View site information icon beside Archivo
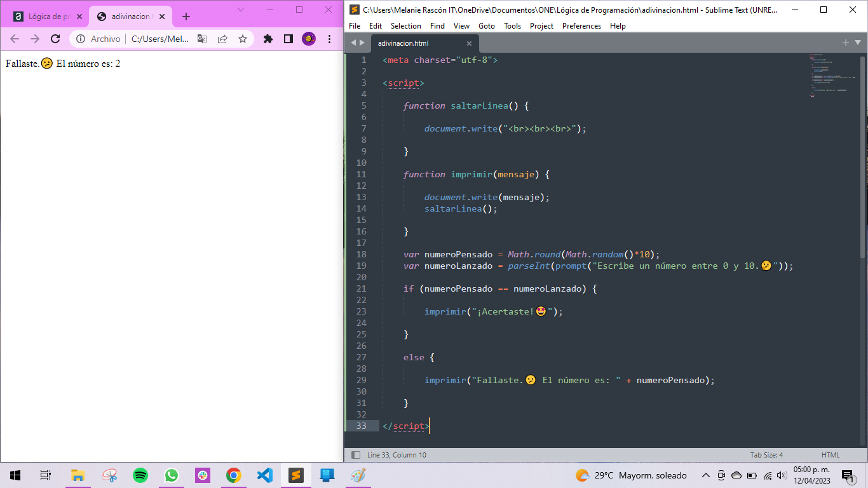 pos(81,39)
